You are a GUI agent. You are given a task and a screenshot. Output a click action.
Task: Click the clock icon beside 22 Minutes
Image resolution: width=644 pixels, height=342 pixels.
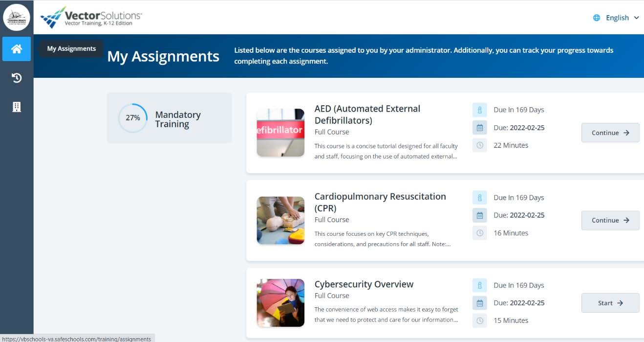pyautogui.click(x=480, y=145)
